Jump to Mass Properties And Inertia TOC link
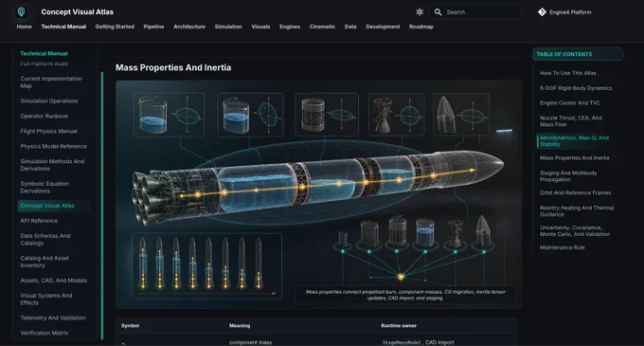644x346 pixels. click(574, 158)
